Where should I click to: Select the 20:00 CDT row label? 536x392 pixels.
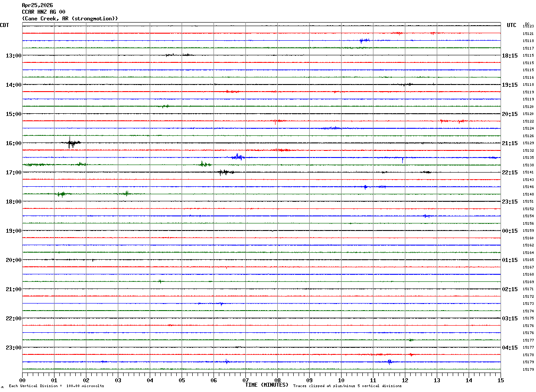point(13,260)
